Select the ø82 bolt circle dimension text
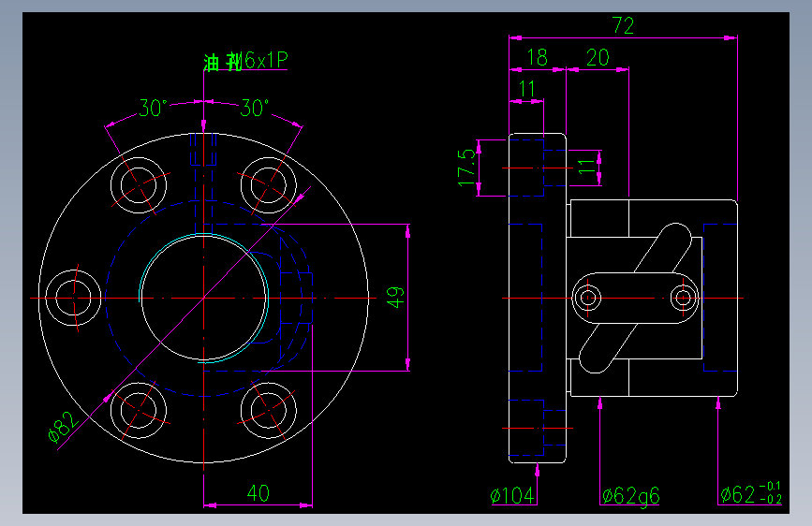Viewport: 812px width, 526px height. click(x=63, y=427)
